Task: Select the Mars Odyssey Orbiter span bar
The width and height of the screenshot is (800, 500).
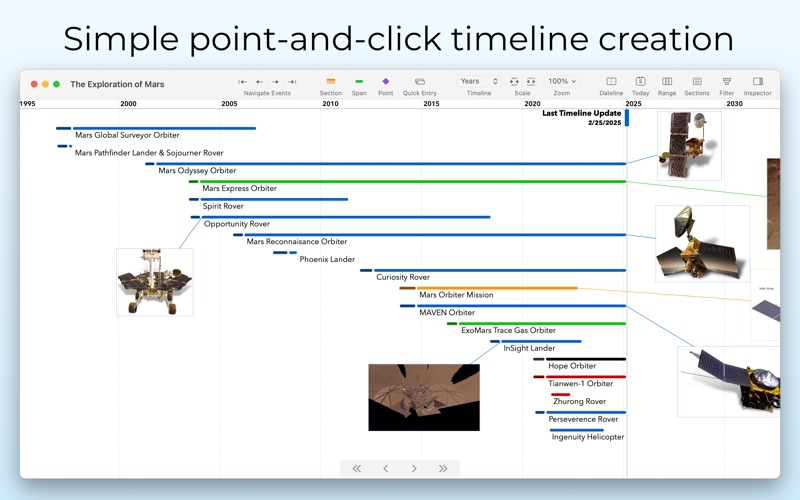Action: pyautogui.click(x=391, y=164)
